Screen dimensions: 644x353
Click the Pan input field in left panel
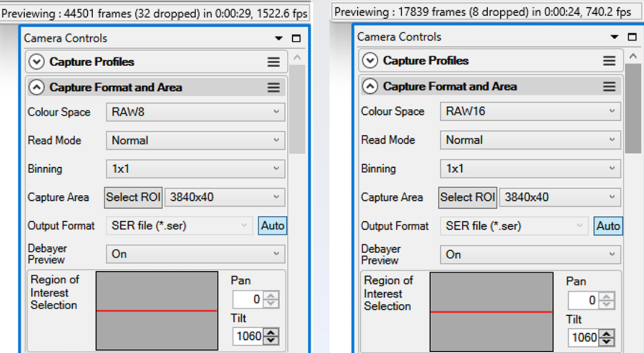pyautogui.click(x=248, y=299)
